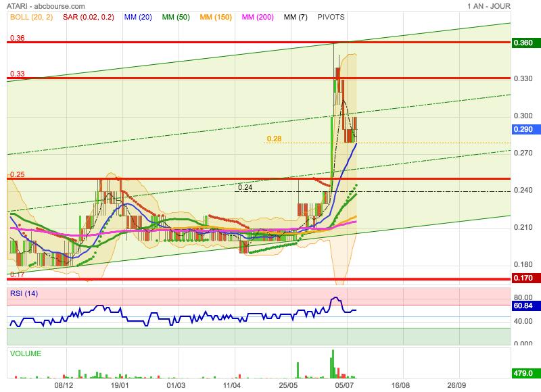Select the MM (150) moving average label
541x392 pixels.
(216, 17)
